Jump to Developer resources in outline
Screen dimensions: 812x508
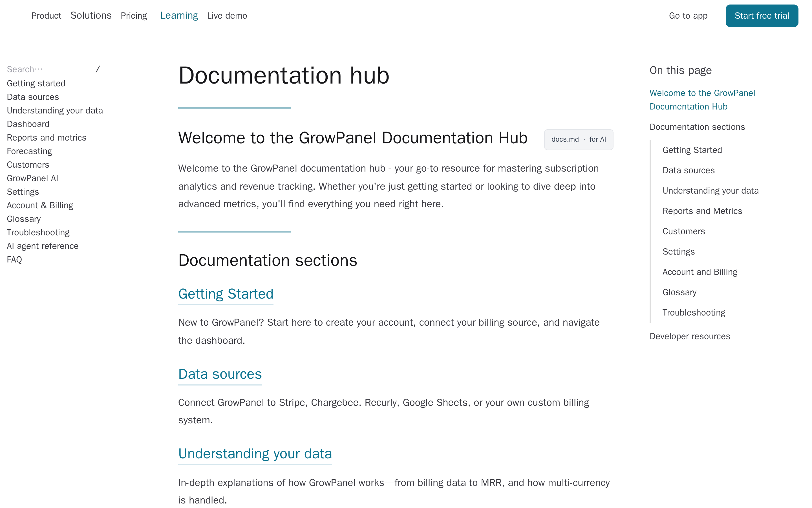[690, 336]
